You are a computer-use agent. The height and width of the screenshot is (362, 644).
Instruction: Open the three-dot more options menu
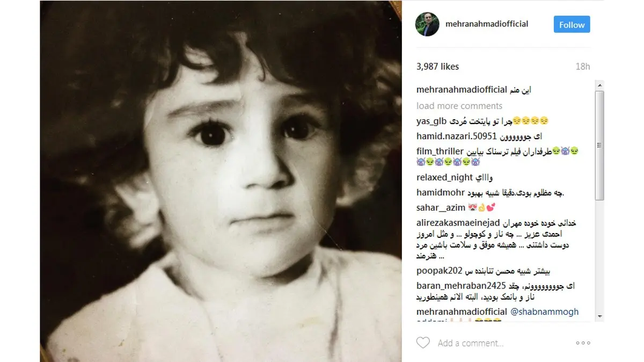[583, 343]
